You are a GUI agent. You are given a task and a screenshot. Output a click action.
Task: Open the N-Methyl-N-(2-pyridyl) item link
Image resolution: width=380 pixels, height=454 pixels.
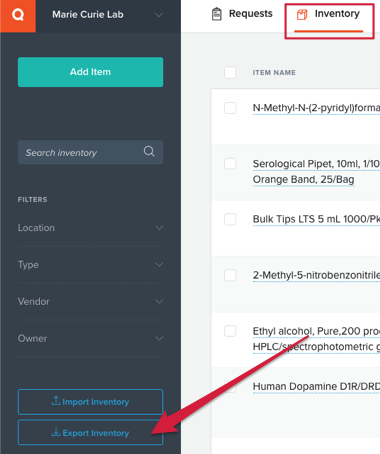point(316,108)
